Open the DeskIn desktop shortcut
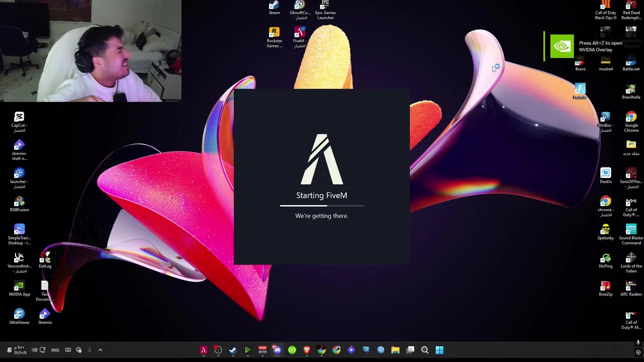Viewport: 644px width, 362px height. coord(605,176)
